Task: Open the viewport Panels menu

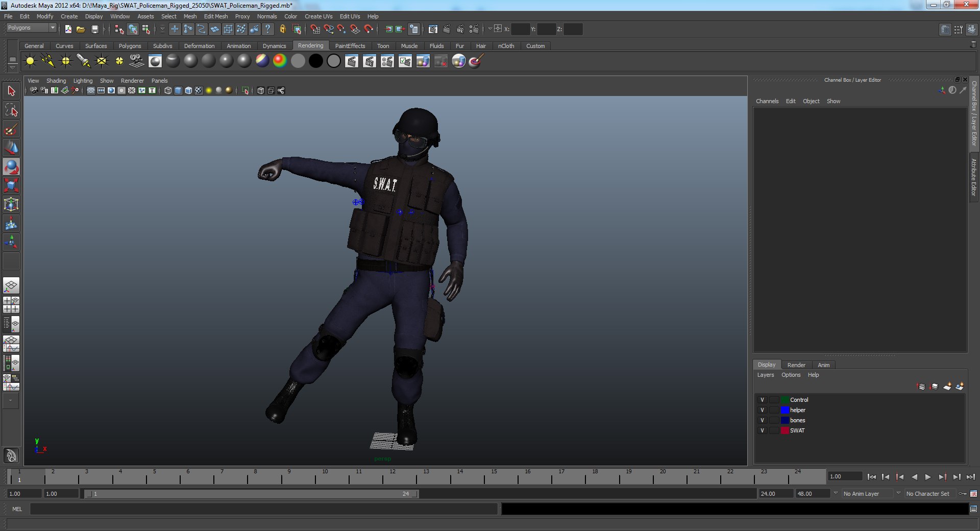Action: point(159,81)
